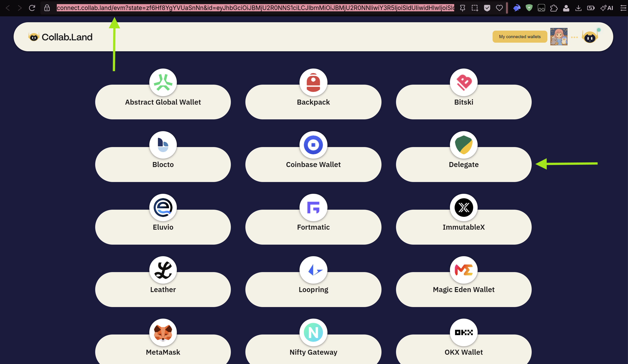The width and height of the screenshot is (628, 364).
Task: Reload the page with refresh icon
Action: [32, 8]
